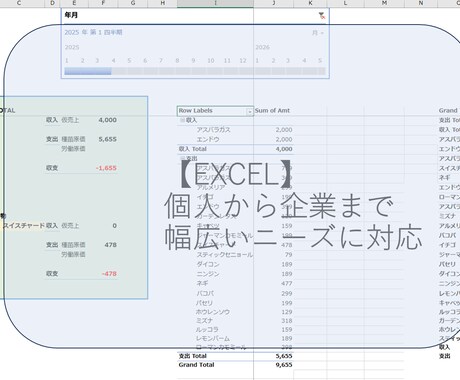Screen dimensions: 460x380
Task: Select the 5,655 種苗原価 value in summary panel
Action: click(x=108, y=139)
